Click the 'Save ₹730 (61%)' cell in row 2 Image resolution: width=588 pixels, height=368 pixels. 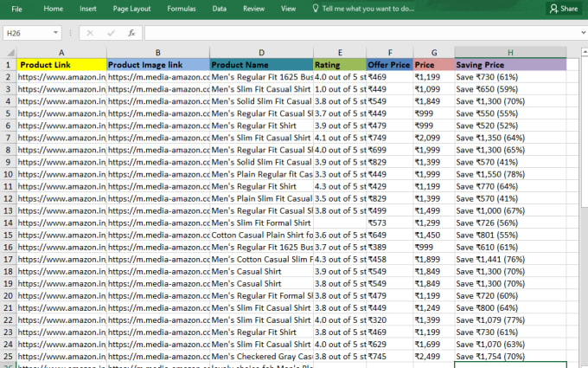tap(510, 77)
